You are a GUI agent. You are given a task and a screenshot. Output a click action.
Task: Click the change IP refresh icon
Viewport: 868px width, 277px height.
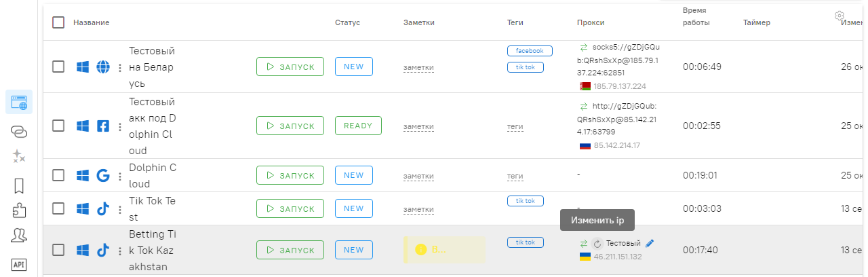point(597,243)
